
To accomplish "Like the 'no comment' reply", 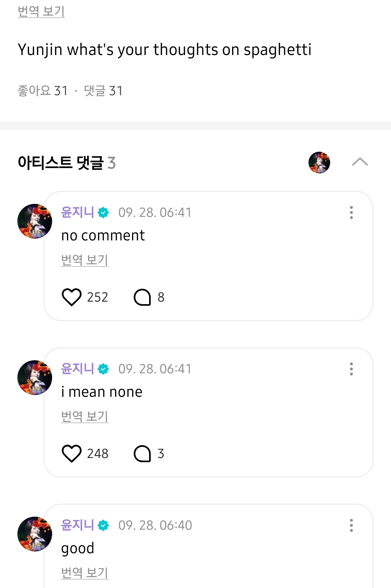I will (72, 297).
